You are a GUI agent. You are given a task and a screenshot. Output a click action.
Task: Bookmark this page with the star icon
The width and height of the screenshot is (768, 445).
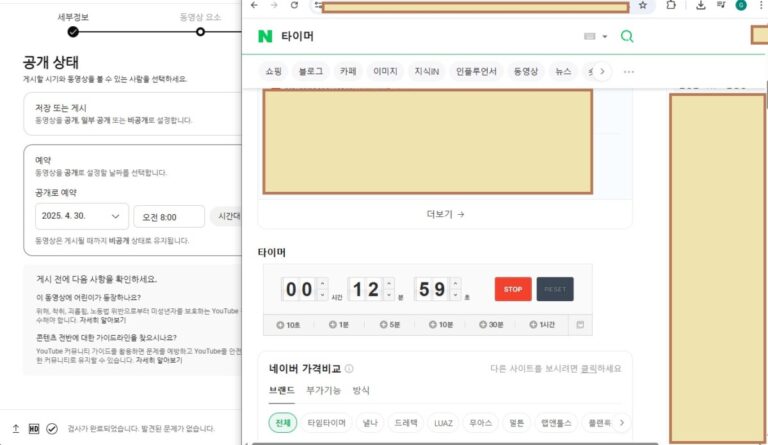[x=643, y=5]
